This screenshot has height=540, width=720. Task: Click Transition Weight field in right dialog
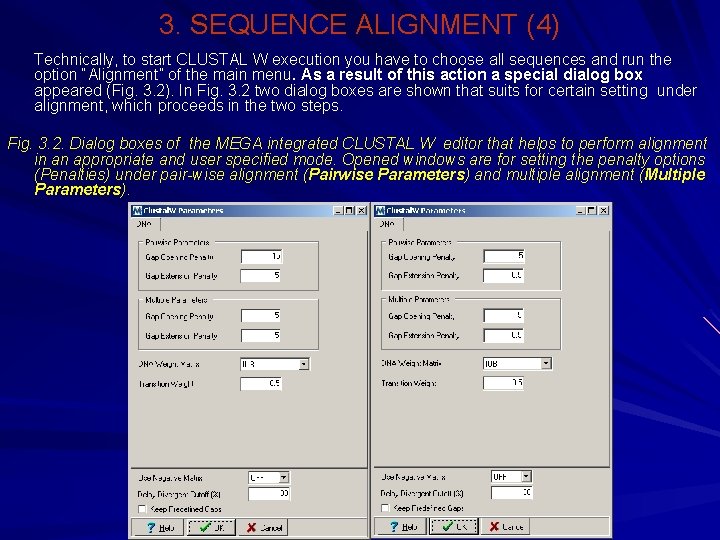coord(503,383)
